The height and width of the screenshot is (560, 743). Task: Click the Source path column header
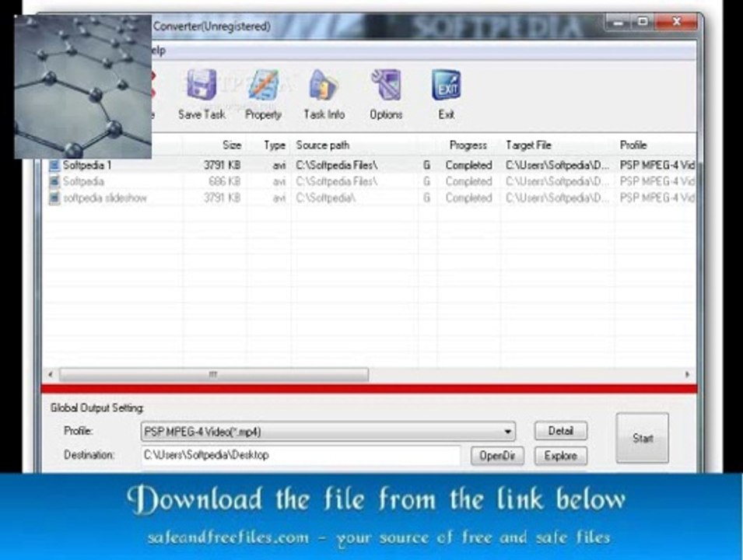pos(323,145)
